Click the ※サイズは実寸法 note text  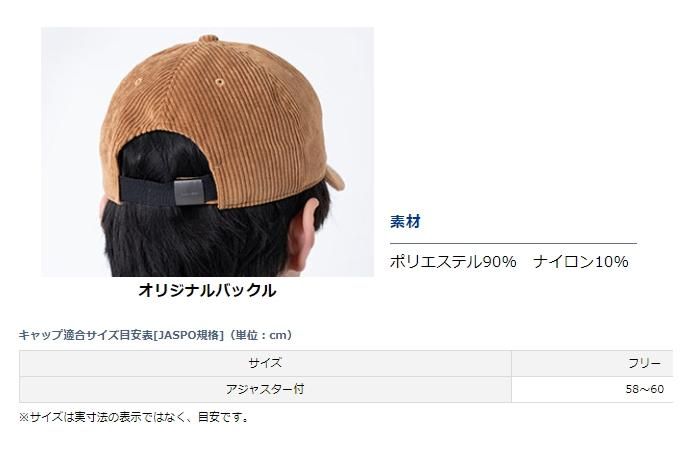[x=134, y=417]
